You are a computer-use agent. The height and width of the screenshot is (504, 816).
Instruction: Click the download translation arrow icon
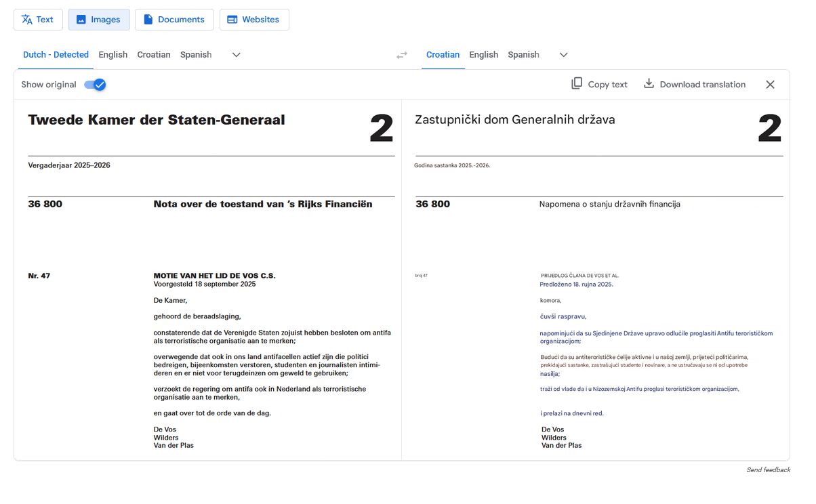coord(649,84)
